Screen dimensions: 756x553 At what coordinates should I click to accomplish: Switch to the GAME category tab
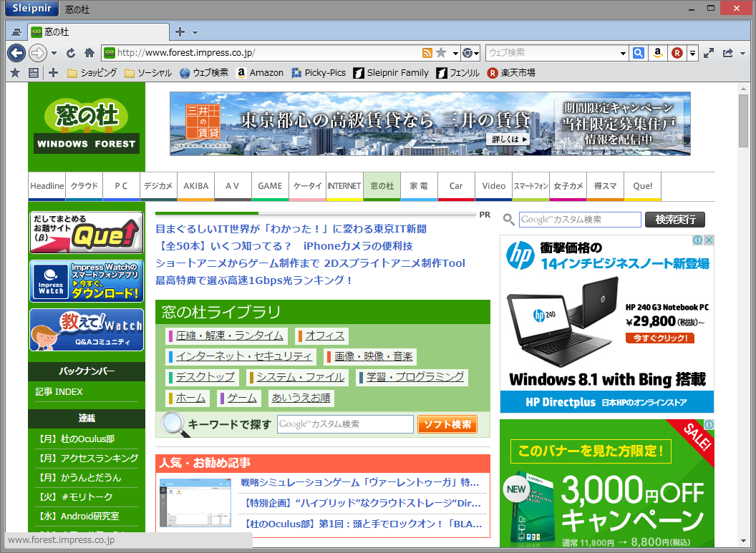[x=270, y=186]
